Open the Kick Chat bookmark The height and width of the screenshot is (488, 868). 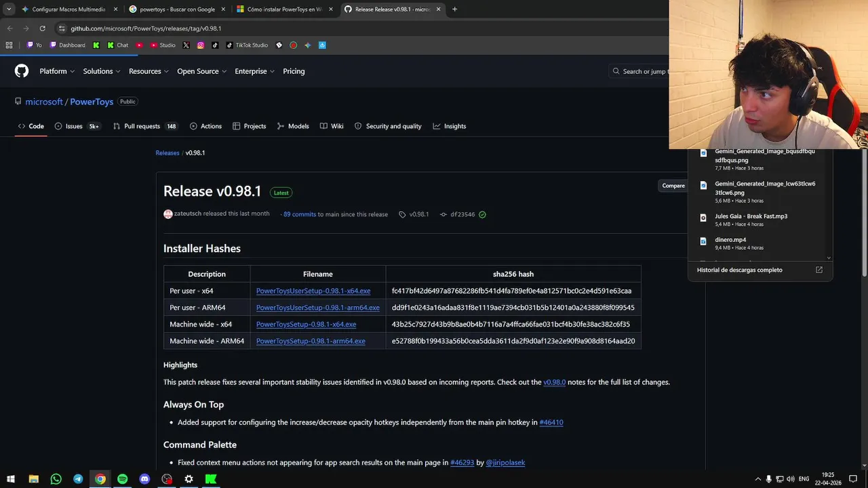pos(118,45)
